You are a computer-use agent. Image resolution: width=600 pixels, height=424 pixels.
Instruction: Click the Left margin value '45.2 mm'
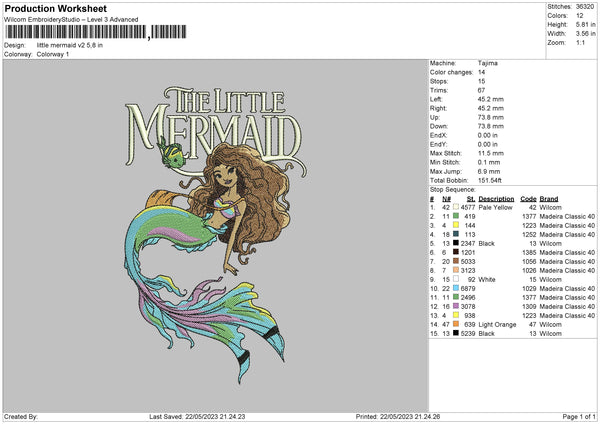[x=491, y=99]
